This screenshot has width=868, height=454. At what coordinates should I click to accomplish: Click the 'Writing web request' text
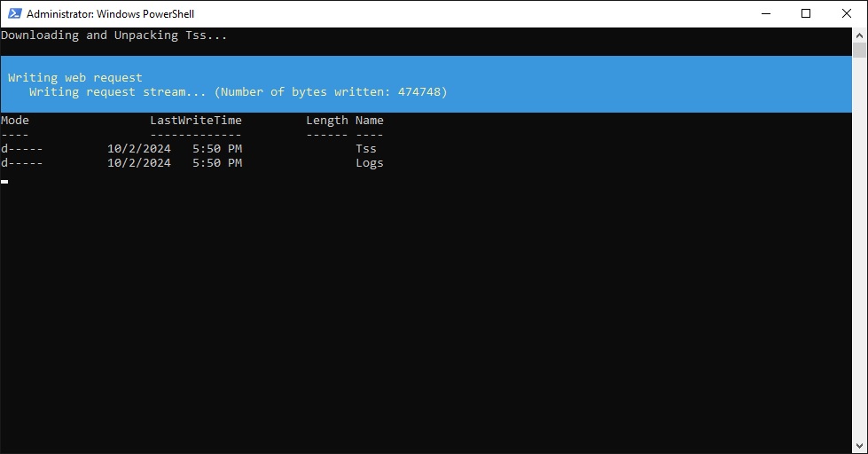pyautogui.click(x=74, y=77)
